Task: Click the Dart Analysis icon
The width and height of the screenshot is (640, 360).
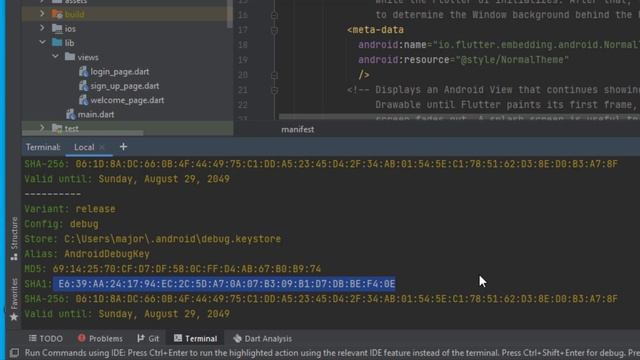Action: (238, 338)
